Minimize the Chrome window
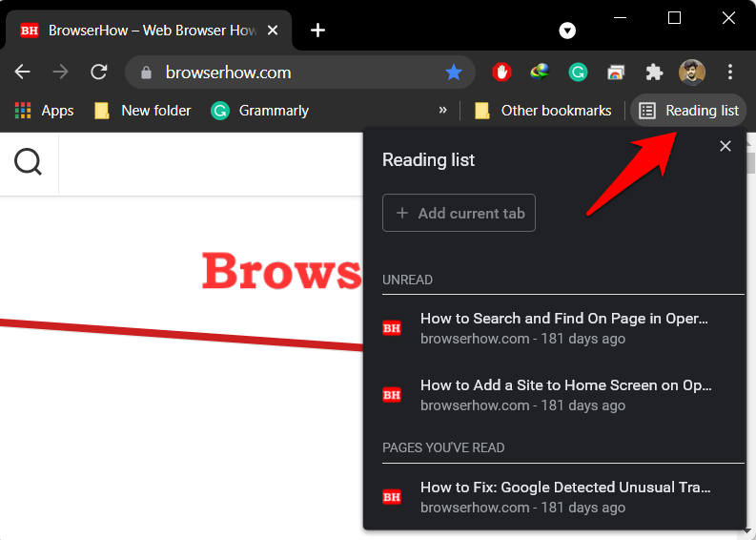The image size is (756, 540). (620, 18)
